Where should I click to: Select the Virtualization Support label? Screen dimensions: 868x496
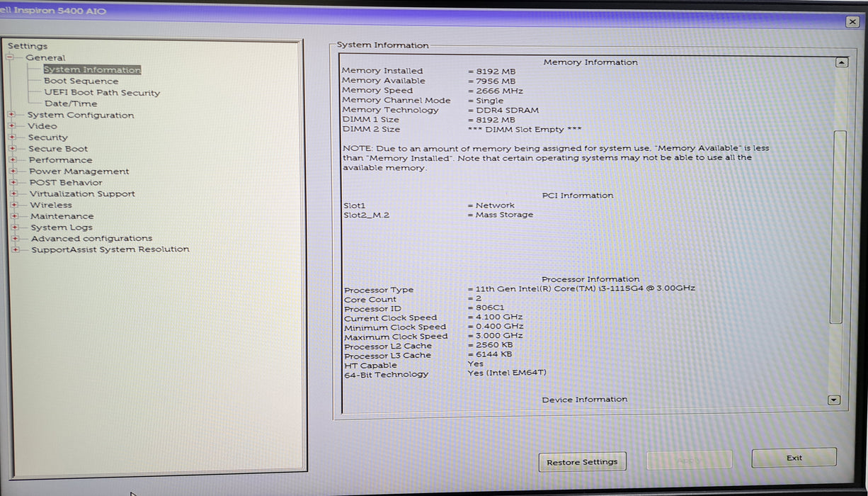pyautogui.click(x=82, y=194)
